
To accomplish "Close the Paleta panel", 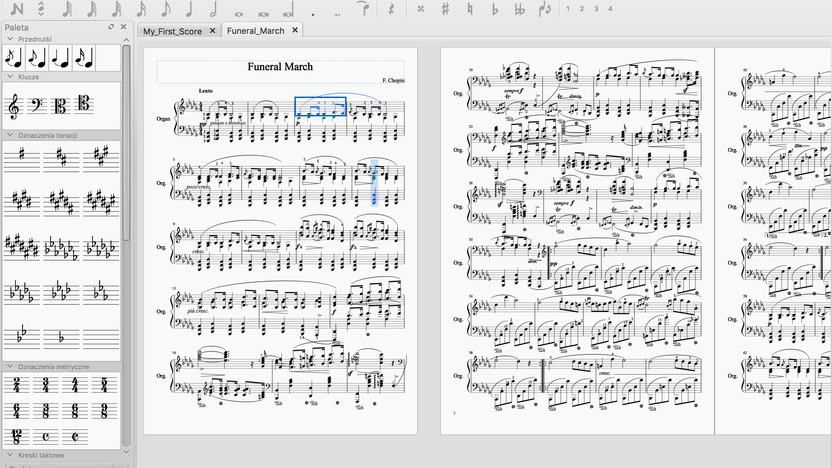I will click(x=124, y=27).
